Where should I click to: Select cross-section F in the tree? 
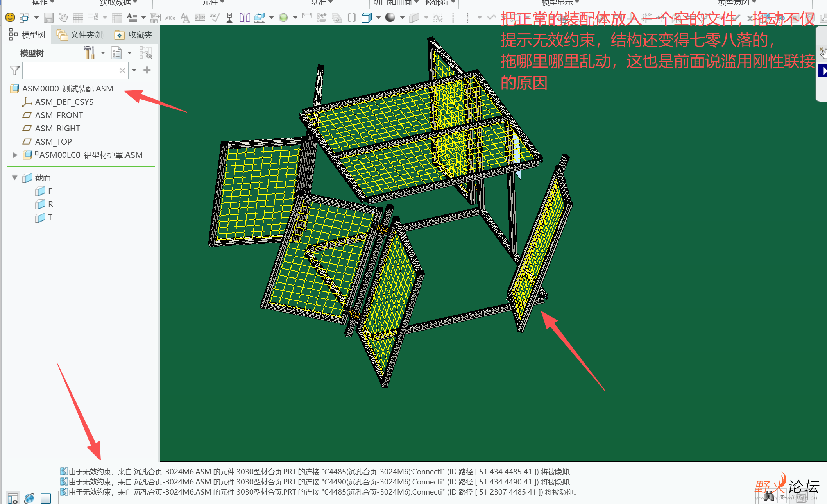point(44,191)
